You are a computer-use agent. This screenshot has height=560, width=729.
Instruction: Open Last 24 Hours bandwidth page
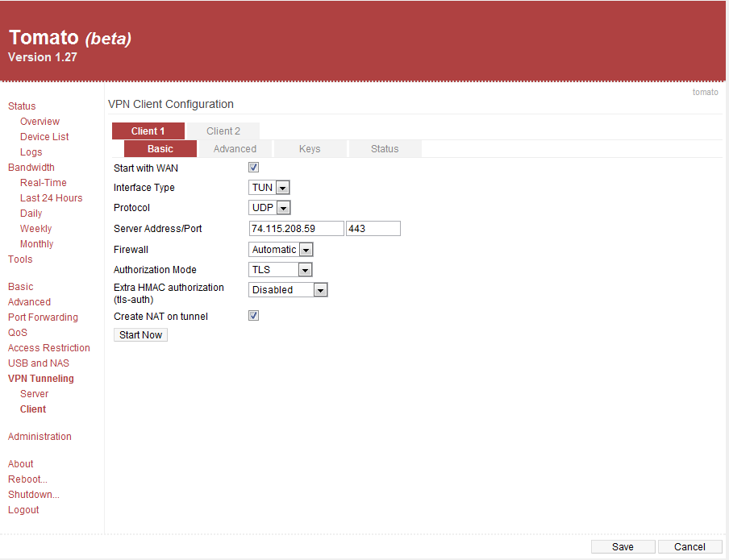click(x=51, y=198)
